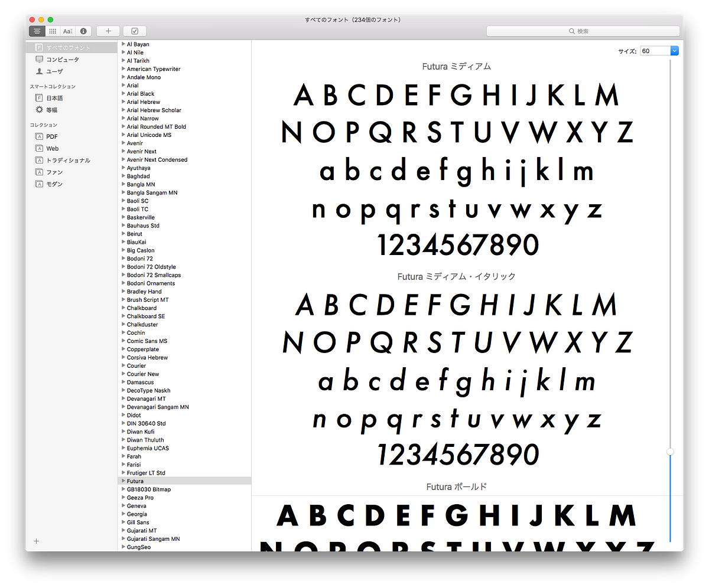Click the Futura ミディアム sample heading
This screenshot has width=709, height=588.
tap(457, 67)
